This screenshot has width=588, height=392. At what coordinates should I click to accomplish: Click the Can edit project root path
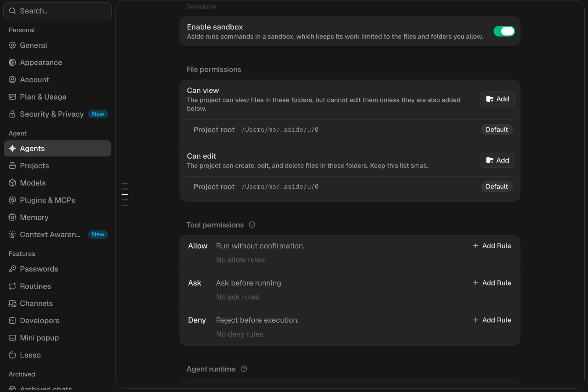[x=280, y=187]
